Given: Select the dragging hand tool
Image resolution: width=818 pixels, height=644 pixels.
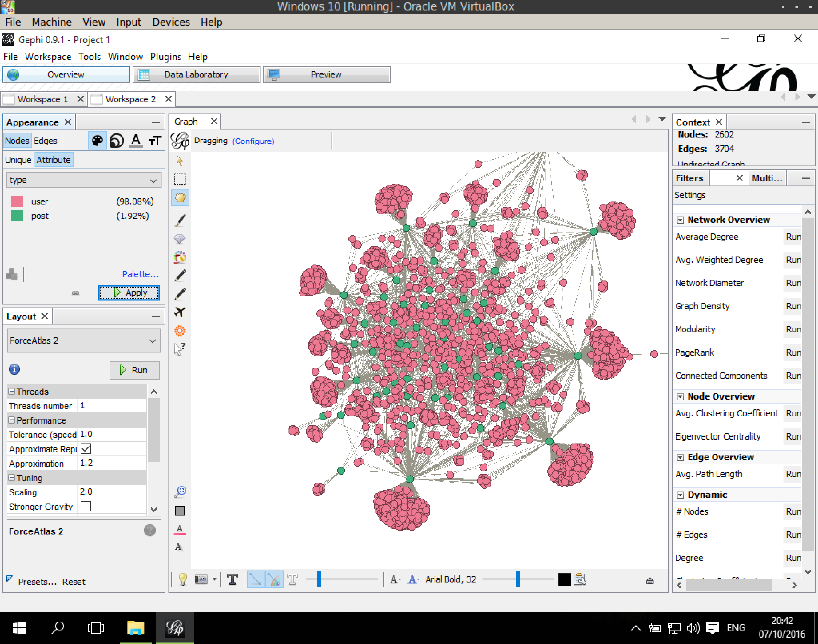Looking at the screenshot, I should tap(180, 197).
